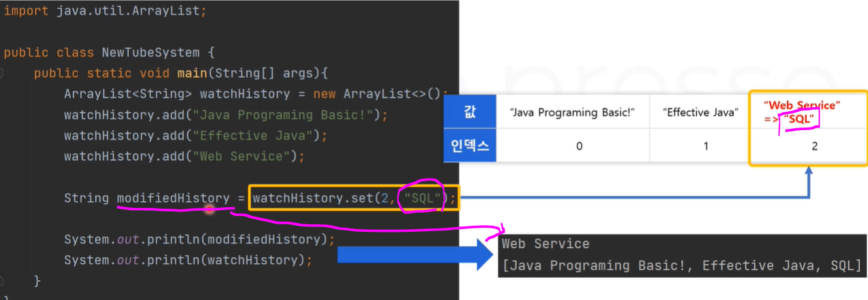Screen dimensions: 868x300
Task: Click the red "Web Service" => "SQL" table cell
Action: point(809,112)
